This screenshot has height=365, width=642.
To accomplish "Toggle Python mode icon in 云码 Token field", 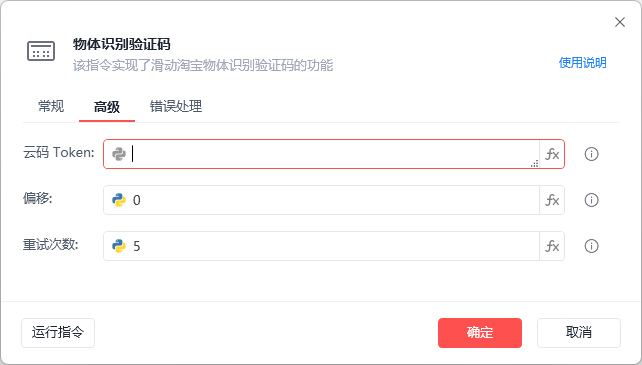I will (119, 154).
